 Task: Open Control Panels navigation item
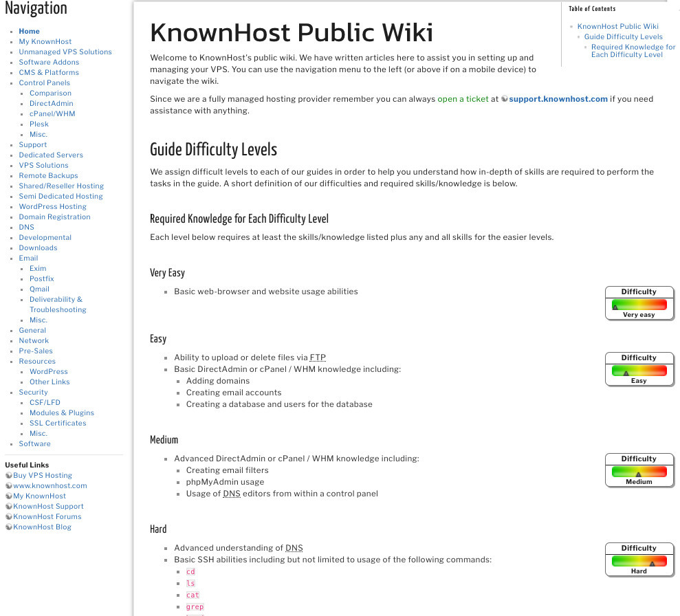point(44,82)
